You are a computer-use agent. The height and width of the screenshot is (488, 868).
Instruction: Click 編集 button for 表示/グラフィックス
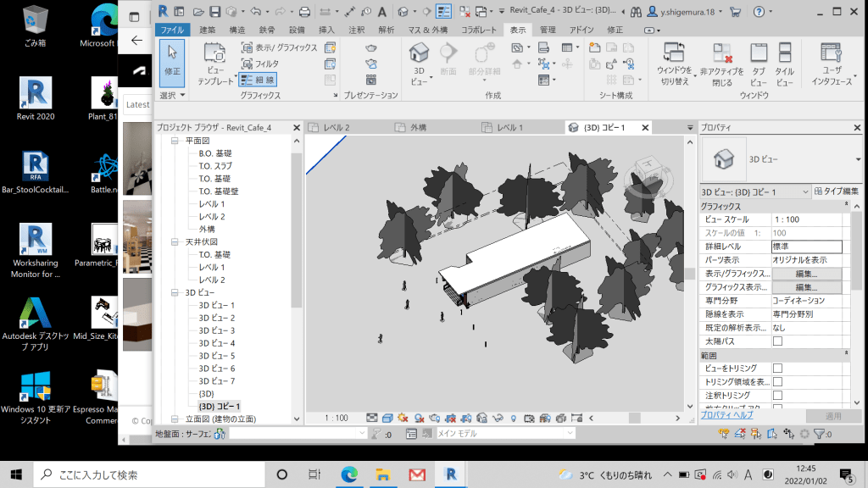pos(806,274)
